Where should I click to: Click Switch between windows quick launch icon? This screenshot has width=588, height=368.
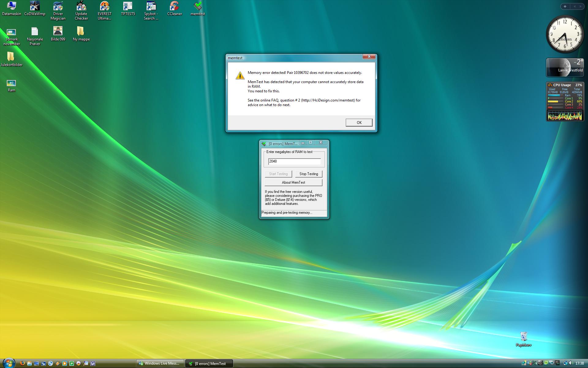click(43, 363)
